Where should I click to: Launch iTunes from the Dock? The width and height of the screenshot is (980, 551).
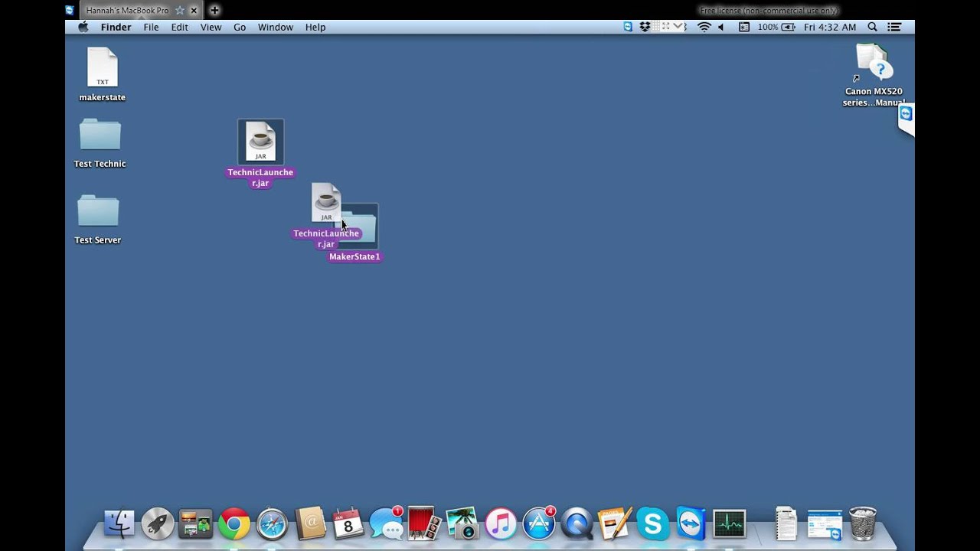(x=501, y=523)
